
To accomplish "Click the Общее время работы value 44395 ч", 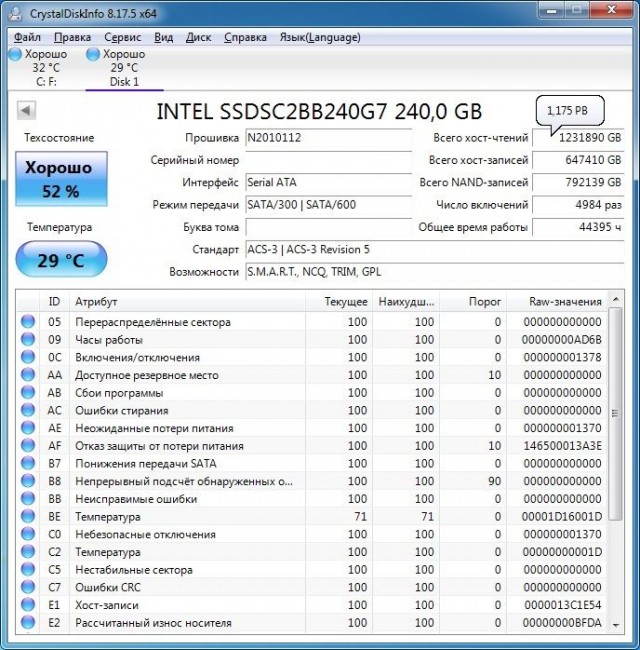I will click(578, 227).
